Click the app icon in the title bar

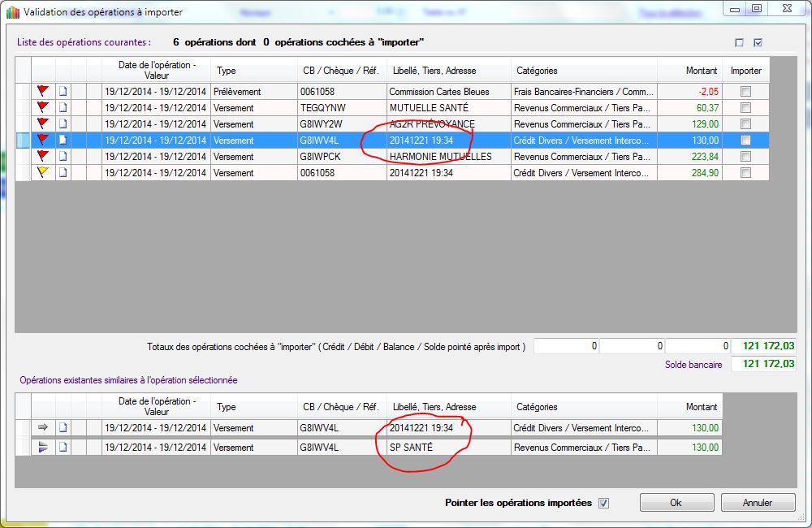coord(12,12)
